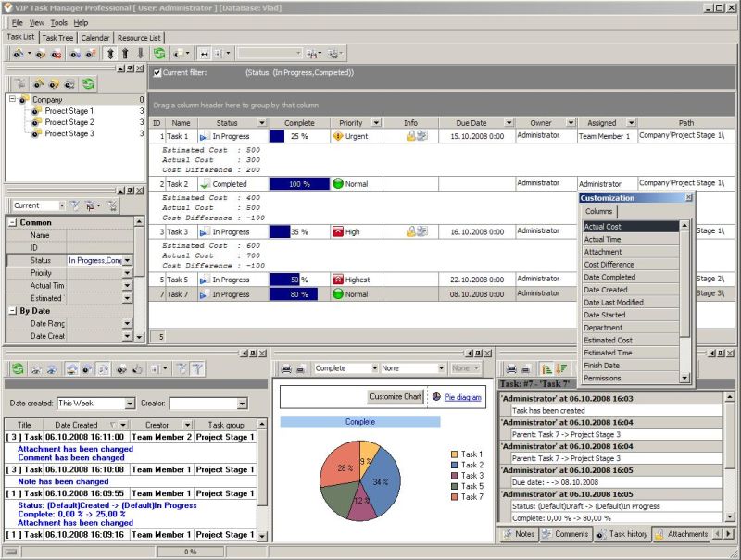
Task: Select 'Date Completed' in the Customization list
Action: pos(631,277)
